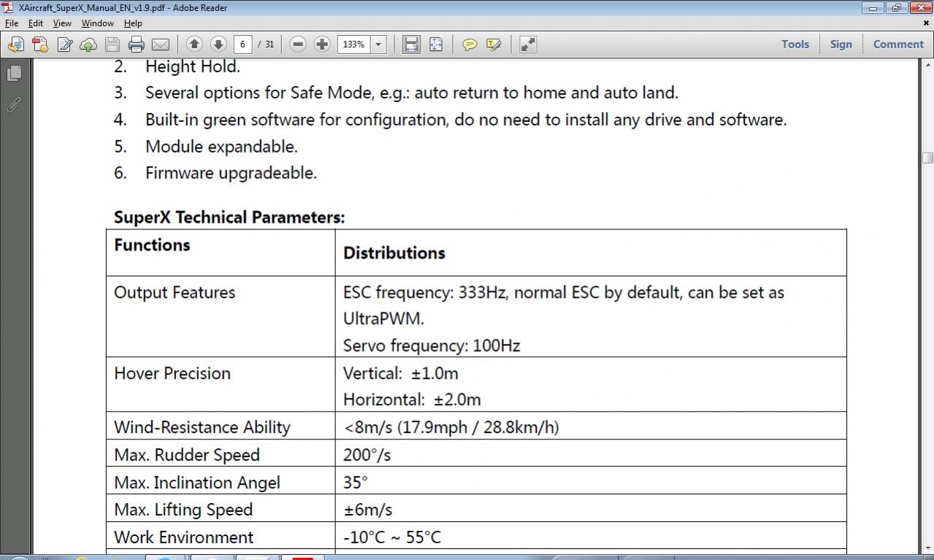Click the Open file toolbar icon
Screen dimensions: 934x560
(x=15, y=45)
